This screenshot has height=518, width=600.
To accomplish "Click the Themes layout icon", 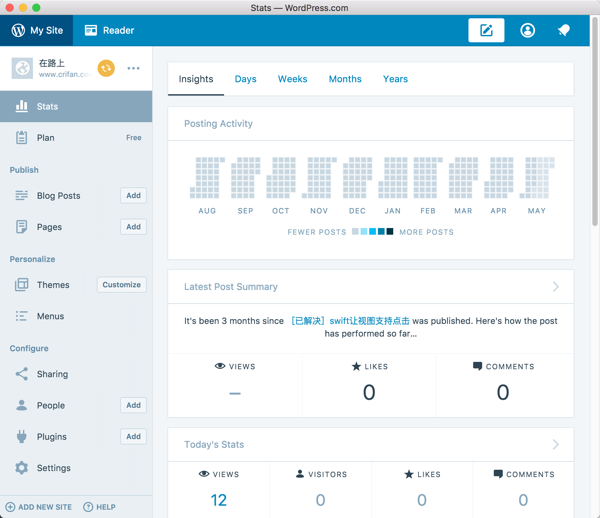I will click(21, 285).
